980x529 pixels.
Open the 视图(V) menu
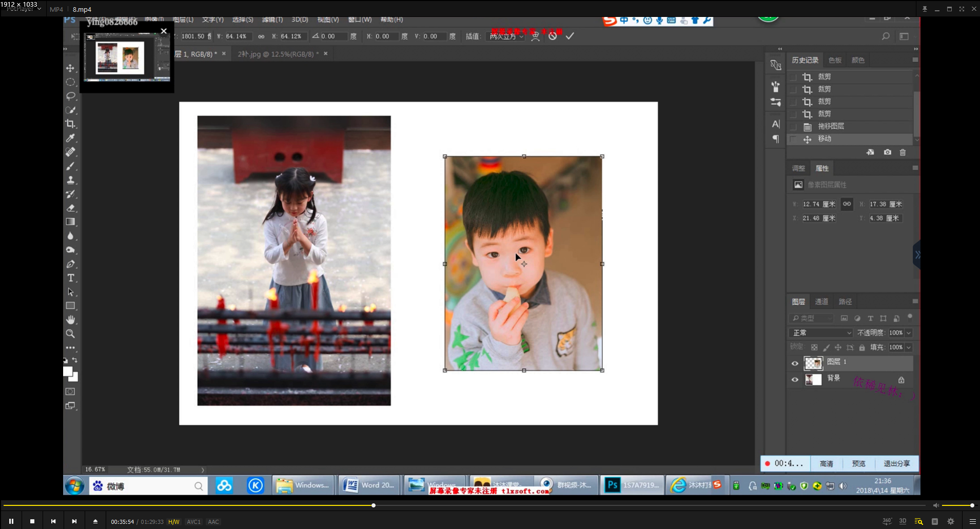[328, 19]
